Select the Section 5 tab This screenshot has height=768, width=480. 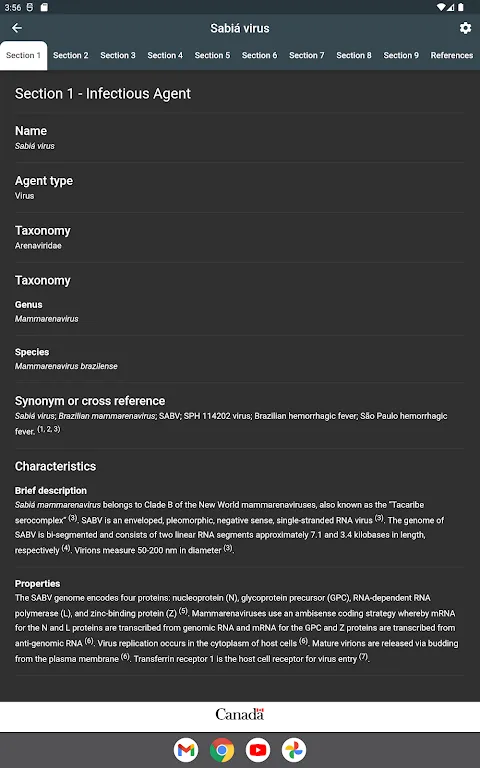[212, 55]
